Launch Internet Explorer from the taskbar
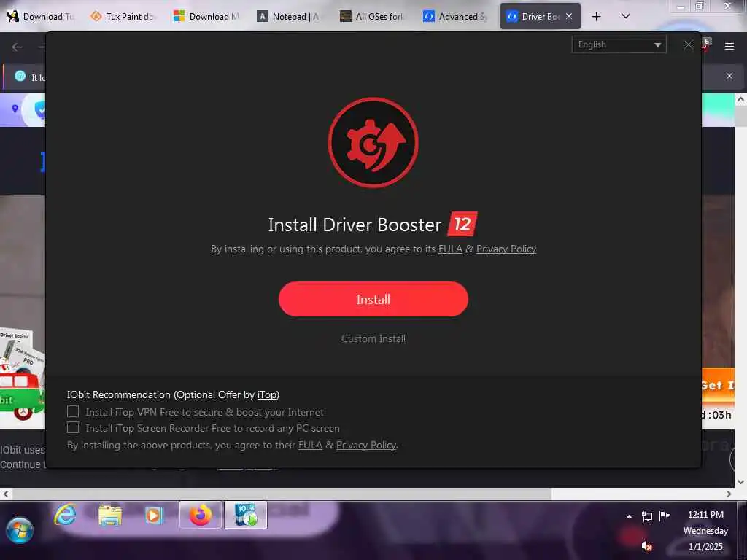The image size is (747, 560). 65,515
